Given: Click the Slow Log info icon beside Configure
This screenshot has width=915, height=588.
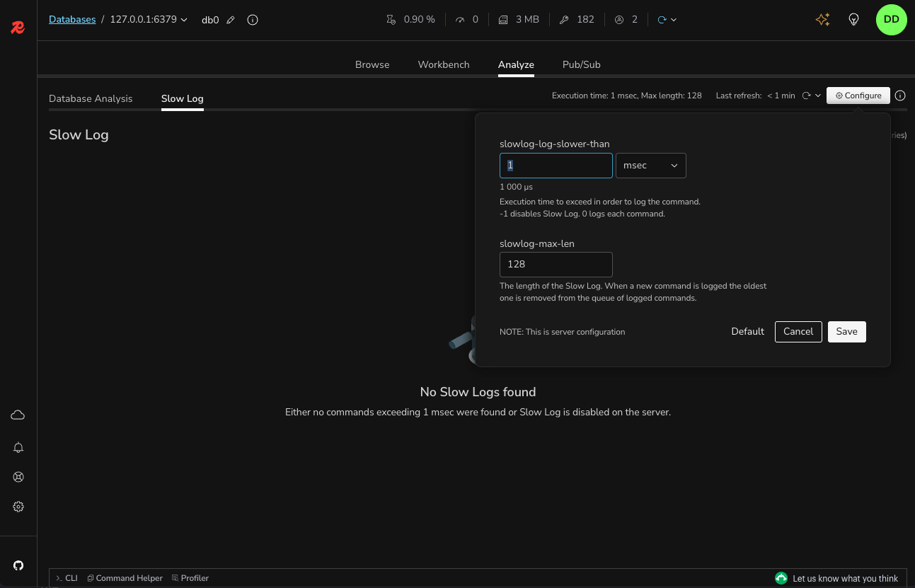Looking at the screenshot, I should 900,96.
